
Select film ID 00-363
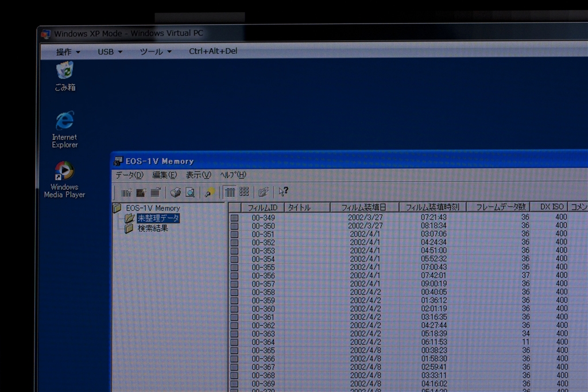(263, 334)
